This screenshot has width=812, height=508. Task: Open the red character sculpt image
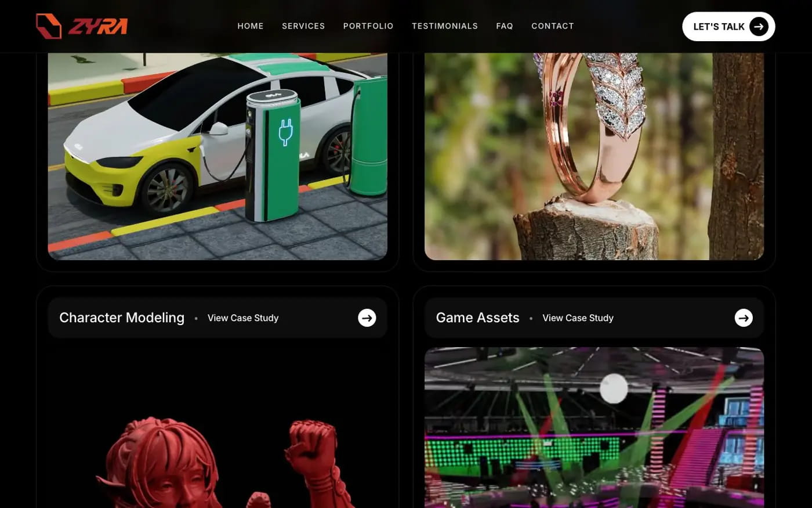(217, 428)
